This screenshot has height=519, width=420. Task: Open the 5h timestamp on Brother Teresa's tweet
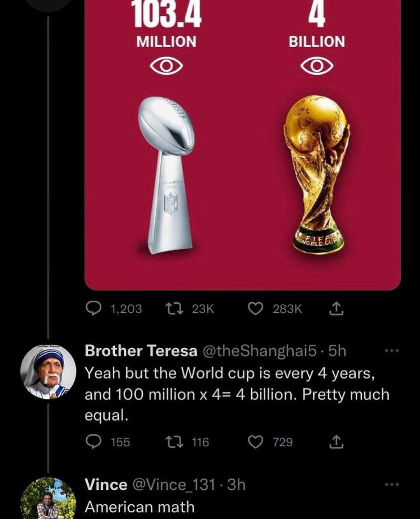pyautogui.click(x=337, y=351)
